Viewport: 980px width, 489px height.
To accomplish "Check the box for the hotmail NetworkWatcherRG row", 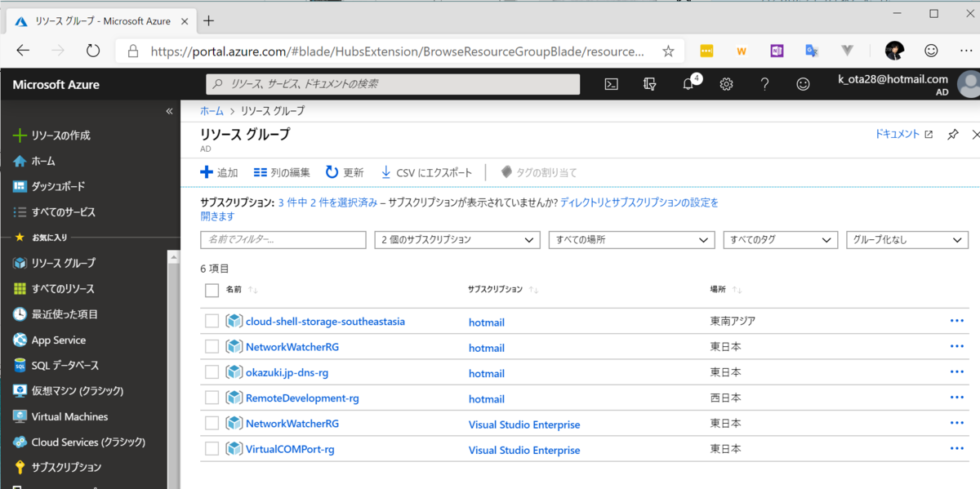I will (x=212, y=346).
